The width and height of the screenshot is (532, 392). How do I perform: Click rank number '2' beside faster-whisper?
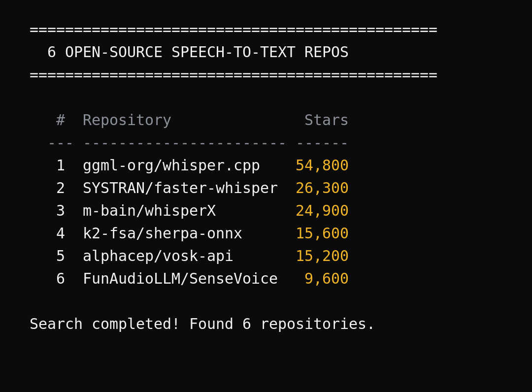(x=61, y=188)
